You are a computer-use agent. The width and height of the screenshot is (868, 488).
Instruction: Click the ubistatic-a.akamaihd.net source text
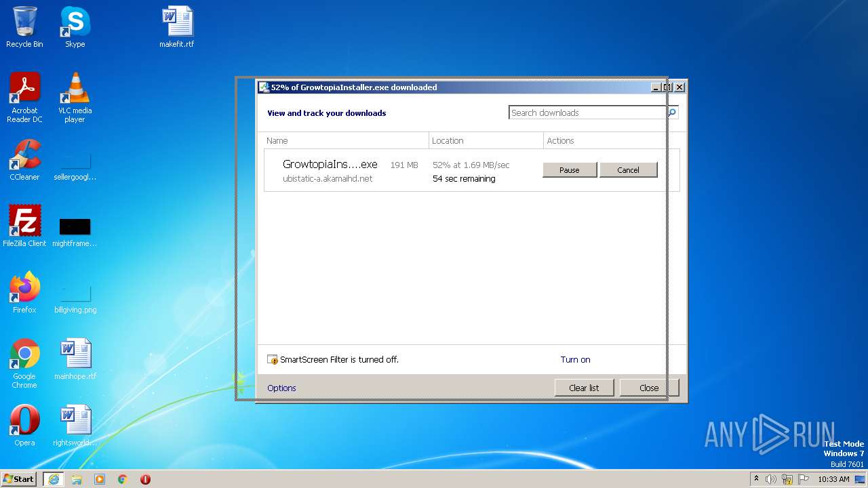(x=328, y=179)
